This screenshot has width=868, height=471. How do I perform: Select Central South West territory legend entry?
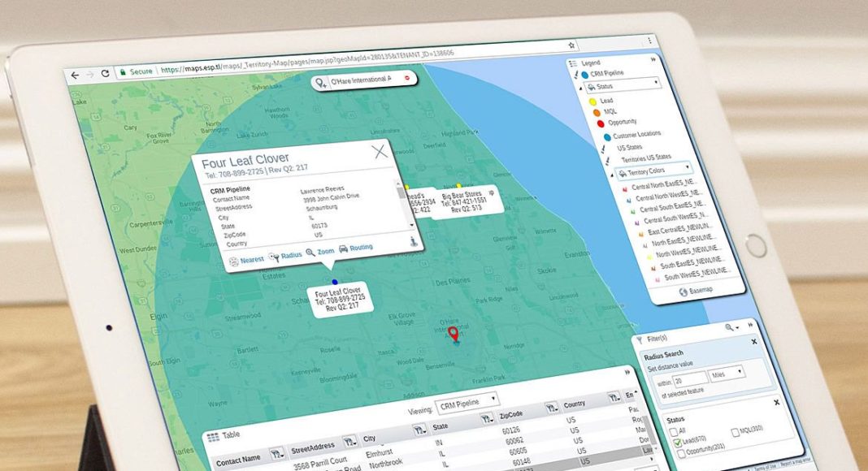click(x=673, y=218)
